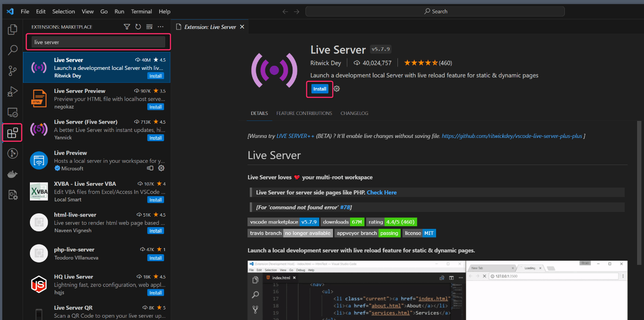Open manage gear beside the main Install button
644x320 pixels.
337,89
